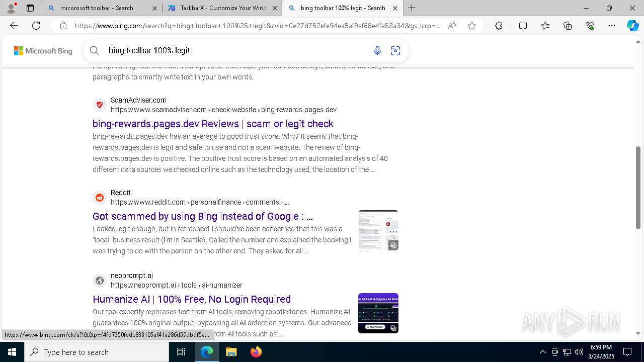
Task: Open network status in tray
Action: 567,352
